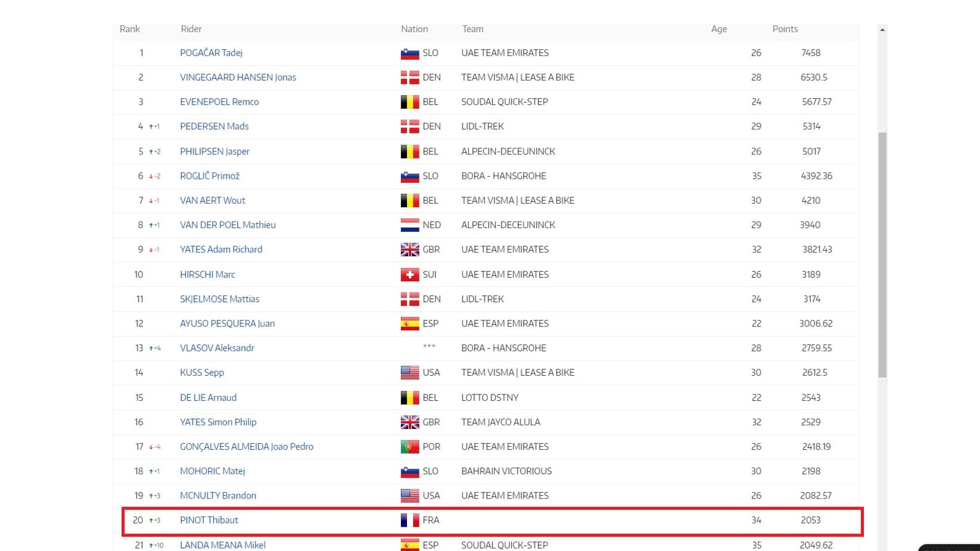This screenshot has width=980, height=551.
Task: Click British flag in Adam Yates row
Action: (x=410, y=250)
